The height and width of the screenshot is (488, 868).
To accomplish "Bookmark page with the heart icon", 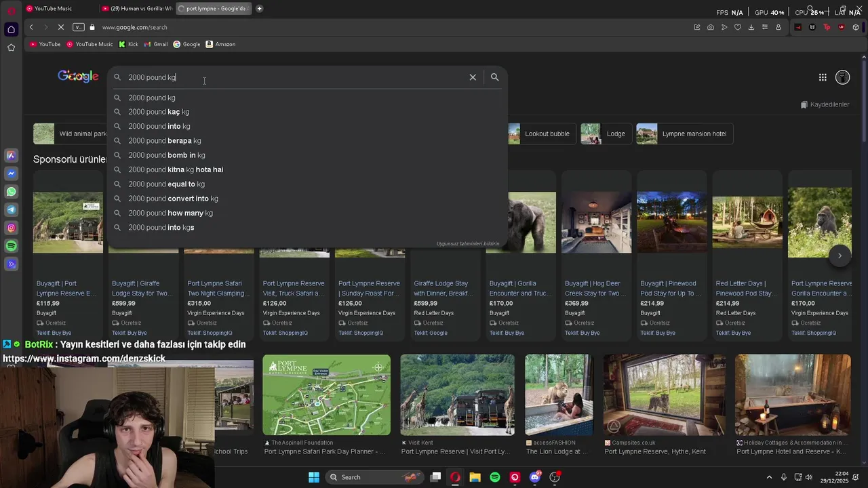I will pos(738,27).
